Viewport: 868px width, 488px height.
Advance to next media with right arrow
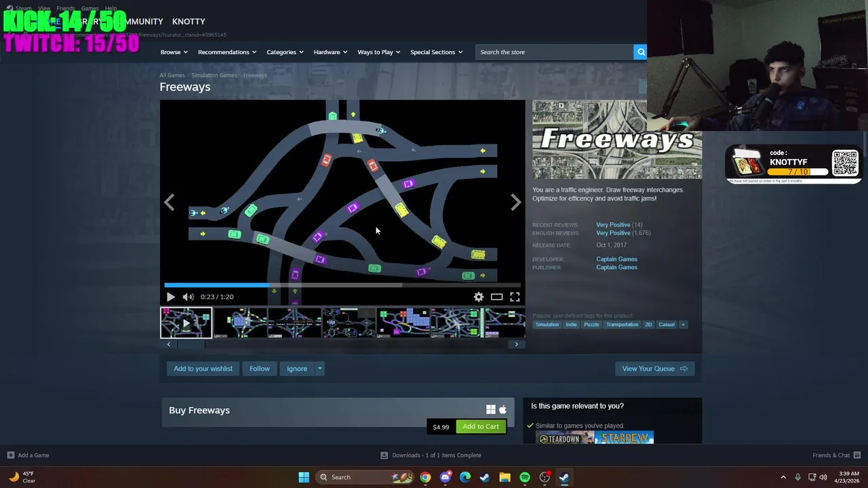point(516,202)
